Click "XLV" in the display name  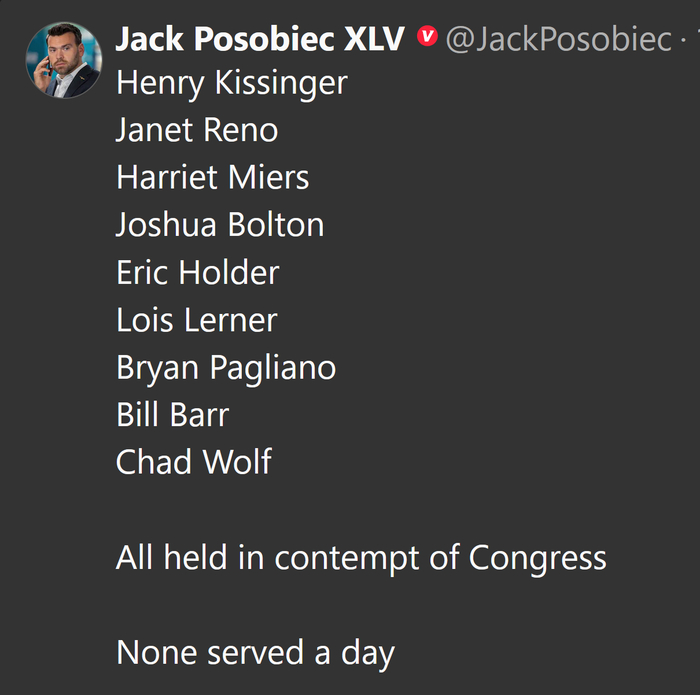[375, 38]
